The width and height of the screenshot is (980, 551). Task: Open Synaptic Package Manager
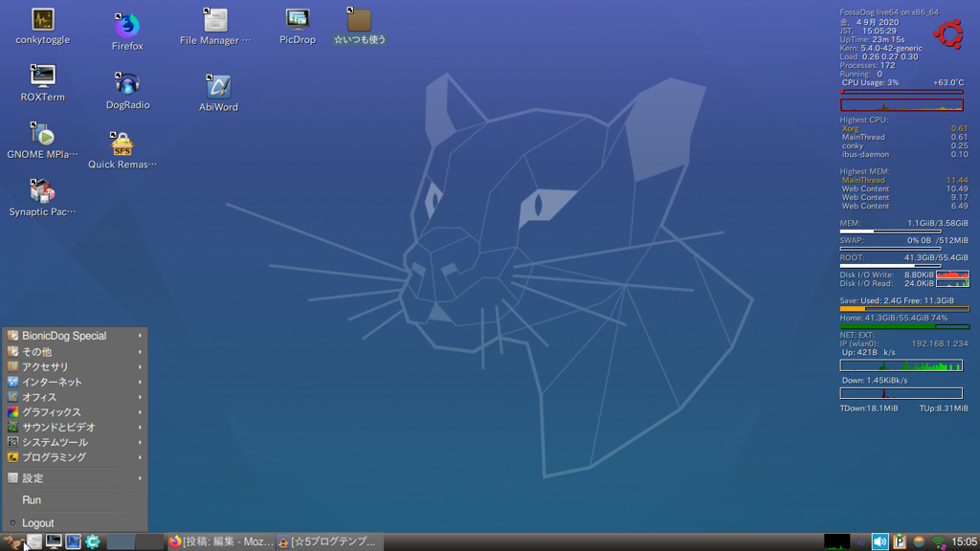41,192
